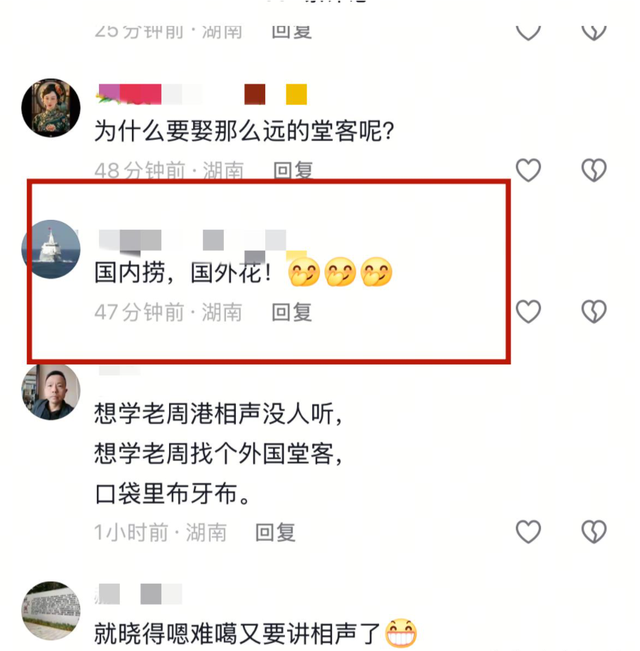Screen dimensions: 640x651
Task: Dislike the partially visible top comment
Action: [x=594, y=32]
